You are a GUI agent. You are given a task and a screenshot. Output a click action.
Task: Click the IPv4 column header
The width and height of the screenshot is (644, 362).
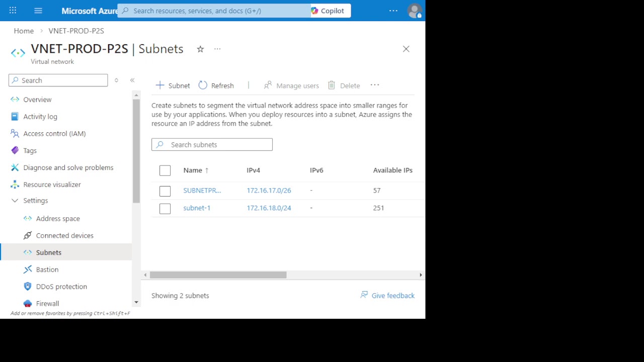253,170
